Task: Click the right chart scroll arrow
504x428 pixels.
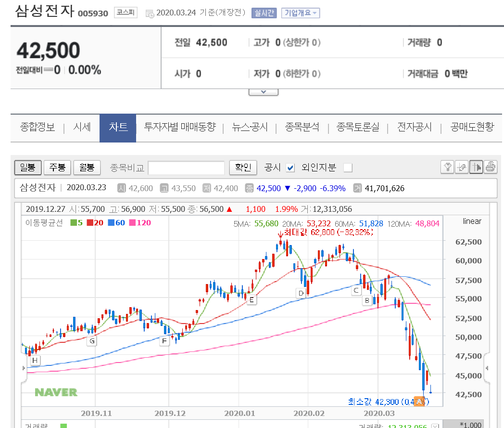Action: pyautogui.click(x=487, y=368)
